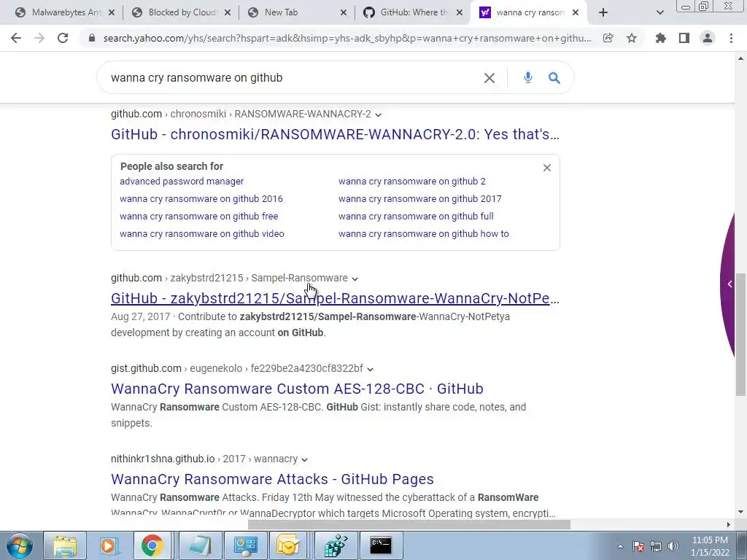Screen dimensions: 747x560
Task: Show hidden system tray icons
Action: pyautogui.click(x=620, y=546)
